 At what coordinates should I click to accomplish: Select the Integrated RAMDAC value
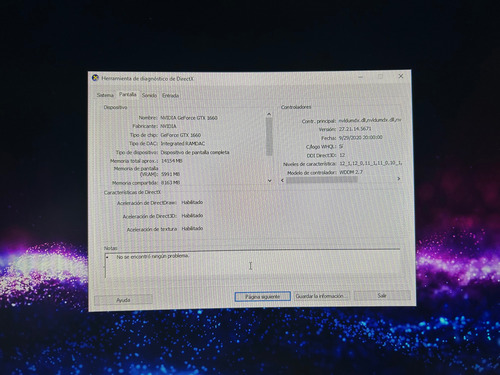[183, 144]
